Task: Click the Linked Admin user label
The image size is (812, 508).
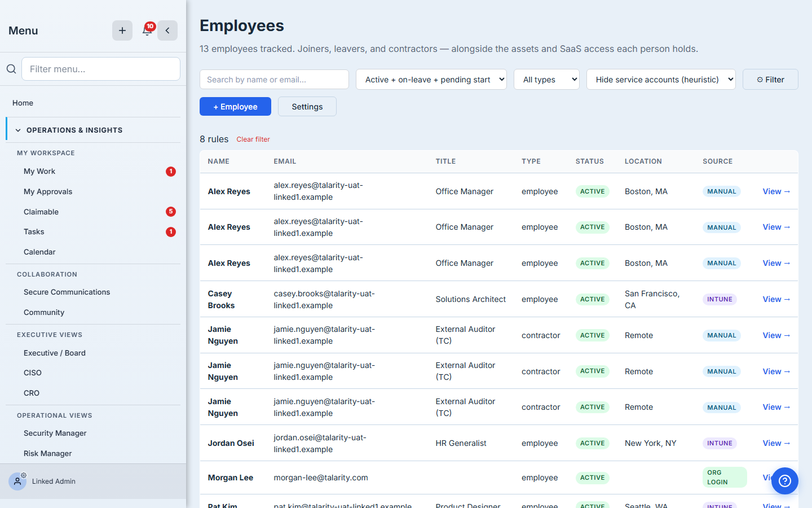Action: [54, 481]
